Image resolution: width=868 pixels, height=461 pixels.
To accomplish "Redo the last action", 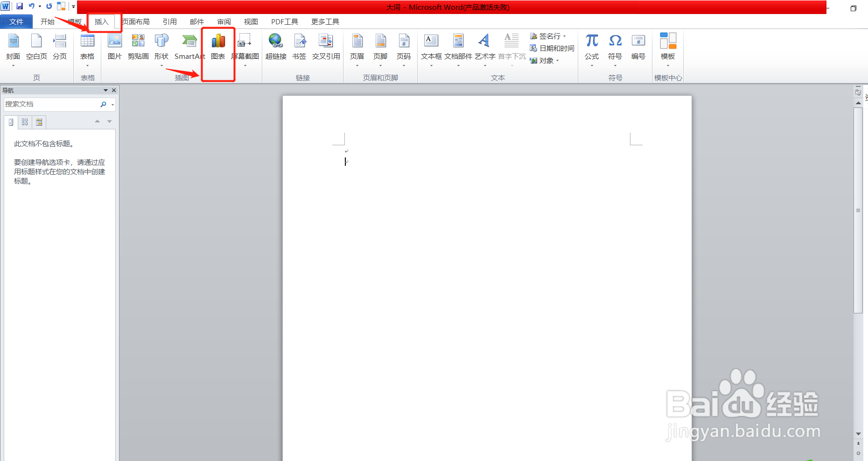I will pyautogui.click(x=49, y=7).
